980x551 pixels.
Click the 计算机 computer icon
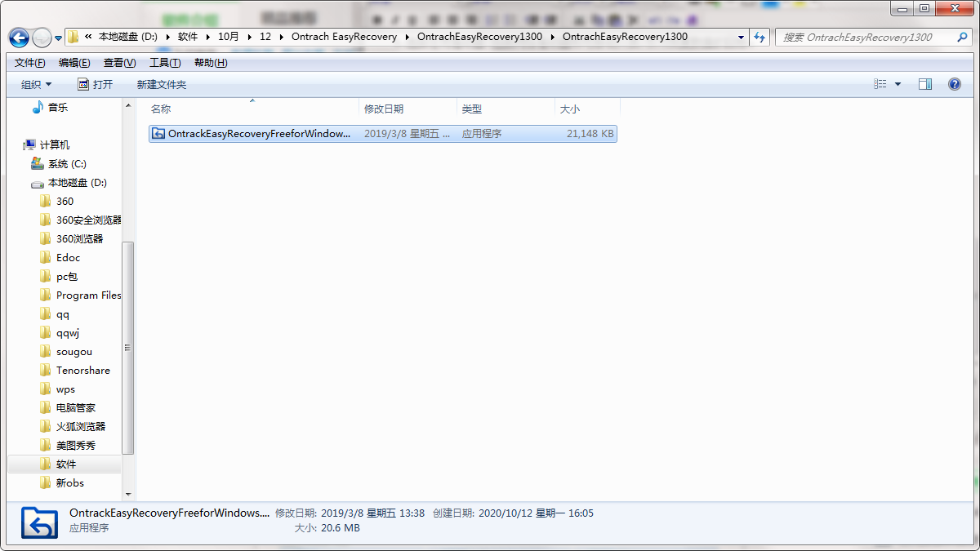tap(29, 144)
